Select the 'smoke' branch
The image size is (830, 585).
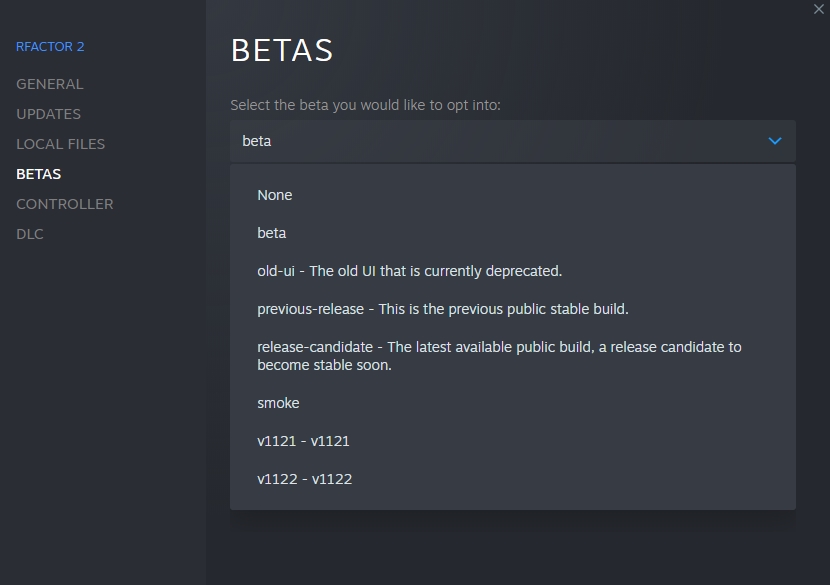pos(278,403)
